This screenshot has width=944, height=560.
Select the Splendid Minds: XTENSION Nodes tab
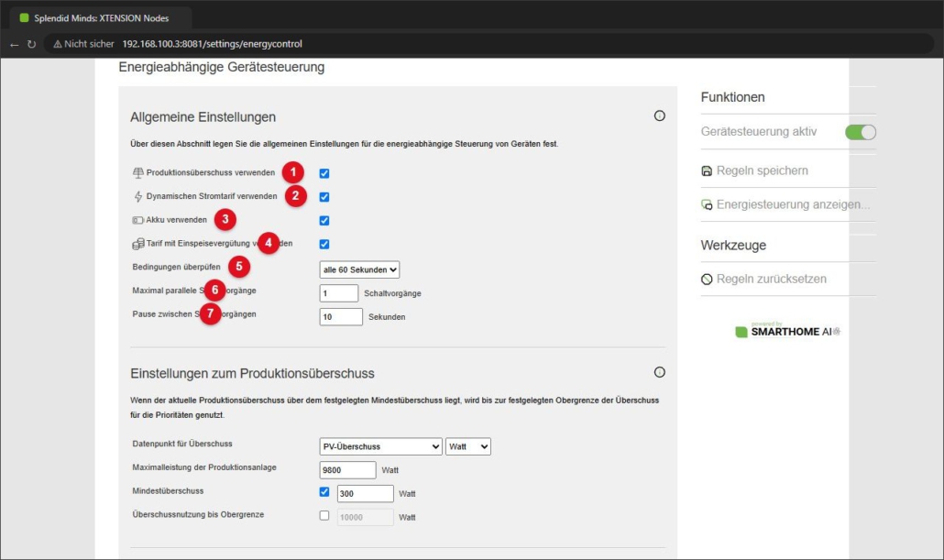pyautogui.click(x=101, y=18)
